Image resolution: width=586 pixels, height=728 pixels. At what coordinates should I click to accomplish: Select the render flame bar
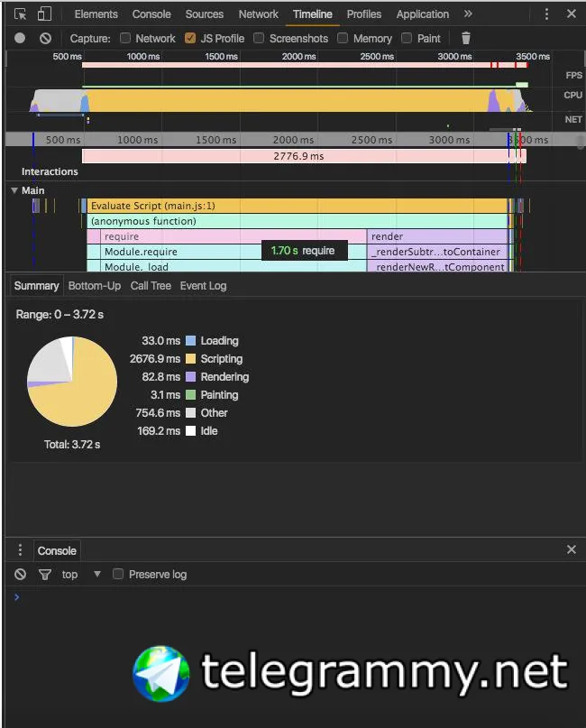pos(437,236)
